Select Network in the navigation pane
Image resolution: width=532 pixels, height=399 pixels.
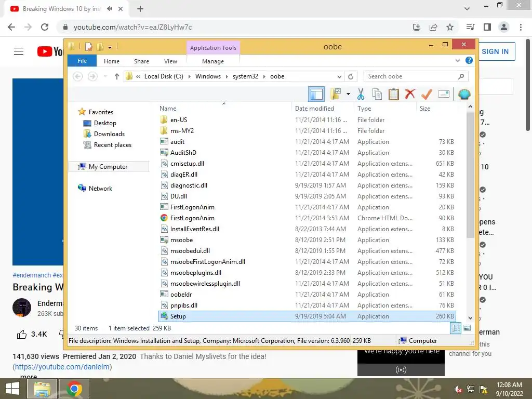pos(100,188)
